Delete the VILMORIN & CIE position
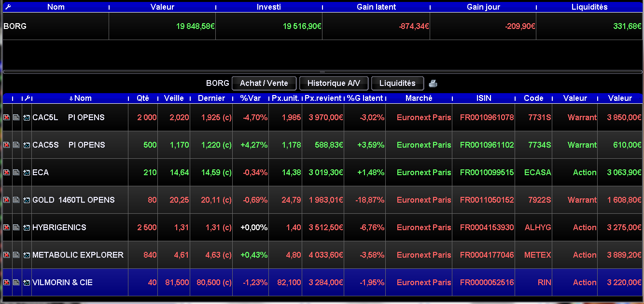644x304 pixels. tap(7, 282)
